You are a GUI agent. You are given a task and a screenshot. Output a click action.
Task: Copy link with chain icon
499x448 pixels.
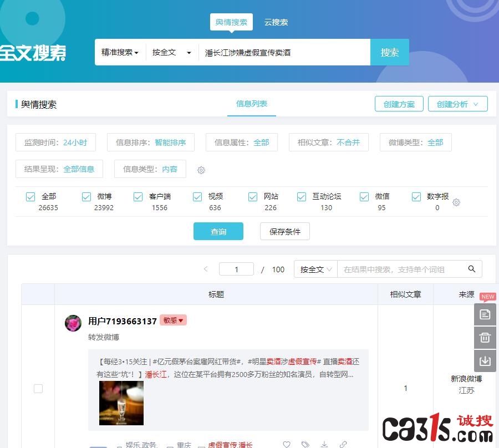point(343,444)
